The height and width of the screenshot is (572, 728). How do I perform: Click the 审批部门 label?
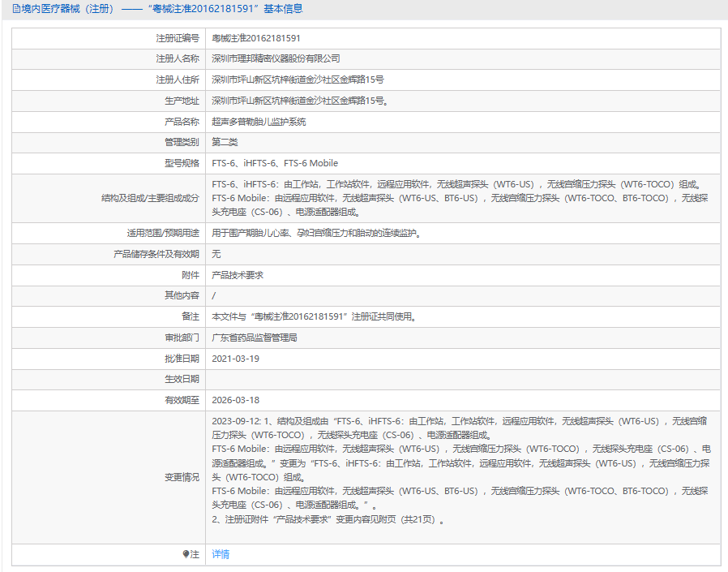coord(182,338)
